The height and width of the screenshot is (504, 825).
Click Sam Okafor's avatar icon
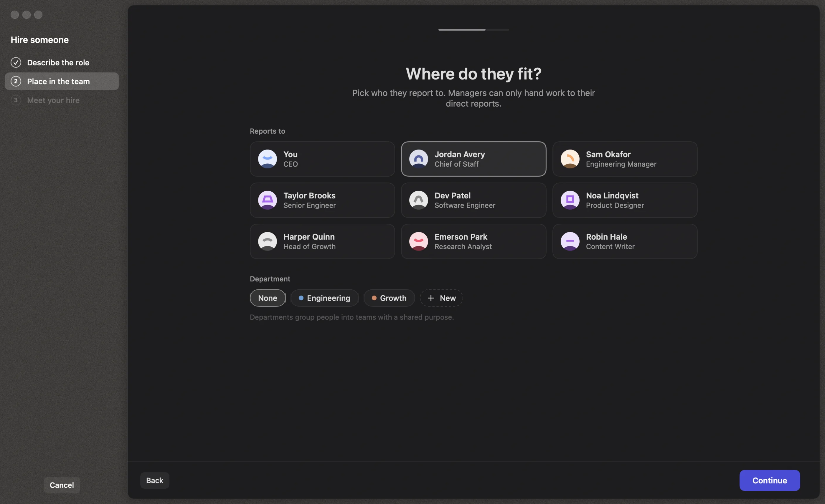[x=570, y=159]
